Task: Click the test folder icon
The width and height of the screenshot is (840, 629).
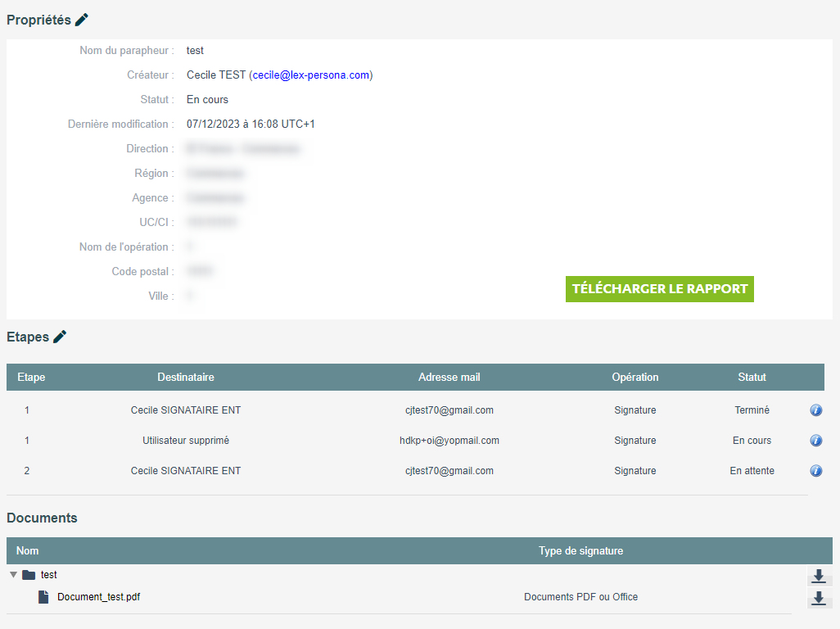Action: click(x=29, y=575)
